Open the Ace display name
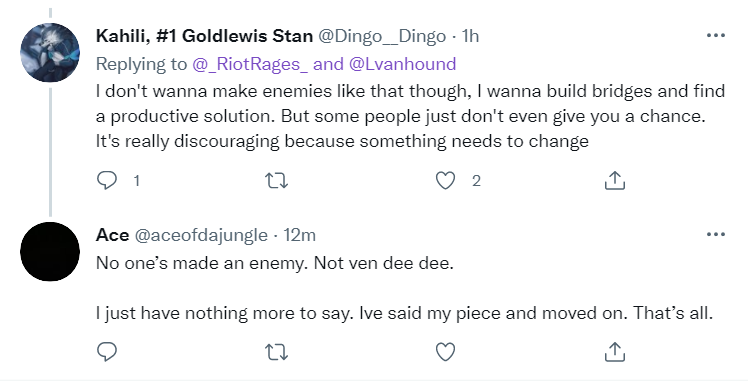The height and width of the screenshot is (381, 748). 113,235
